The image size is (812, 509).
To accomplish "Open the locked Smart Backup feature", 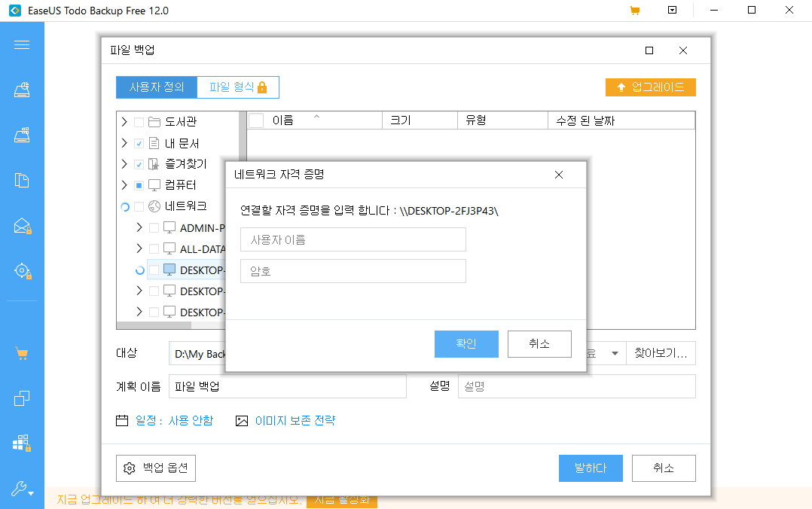I will pos(22,270).
